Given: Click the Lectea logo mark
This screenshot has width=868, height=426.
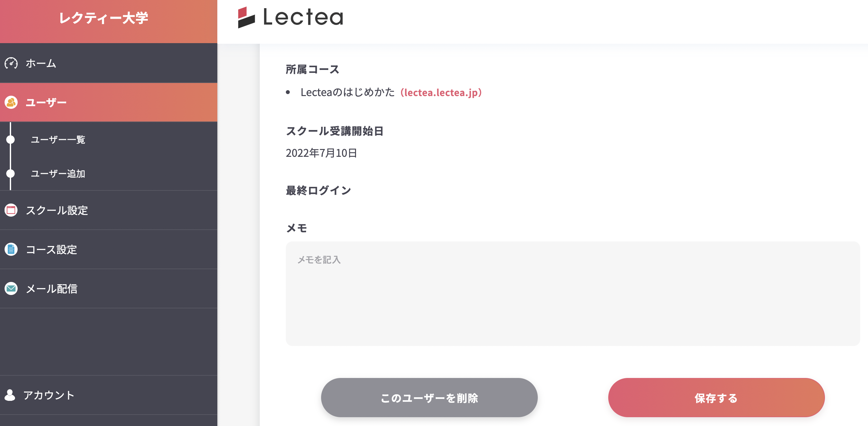Looking at the screenshot, I should pyautogui.click(x=246, y=17).
